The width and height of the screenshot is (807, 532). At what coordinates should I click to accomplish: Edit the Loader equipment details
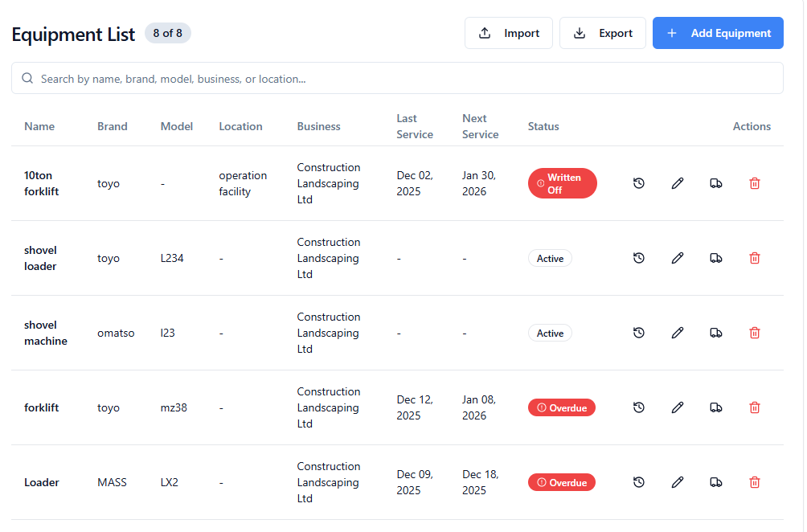(x=677, y=482)
